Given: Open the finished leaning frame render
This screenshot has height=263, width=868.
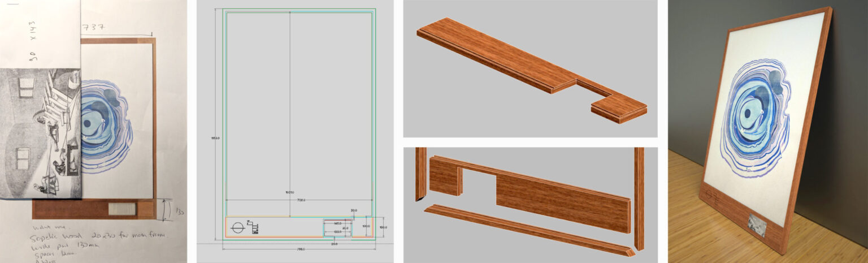Looking at the screenshot, I should point(768,131).
